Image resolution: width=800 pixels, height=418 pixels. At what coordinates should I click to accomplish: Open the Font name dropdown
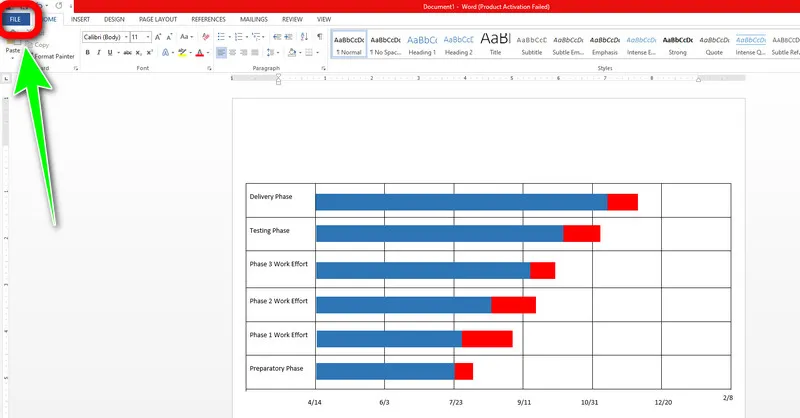(103, 37)
